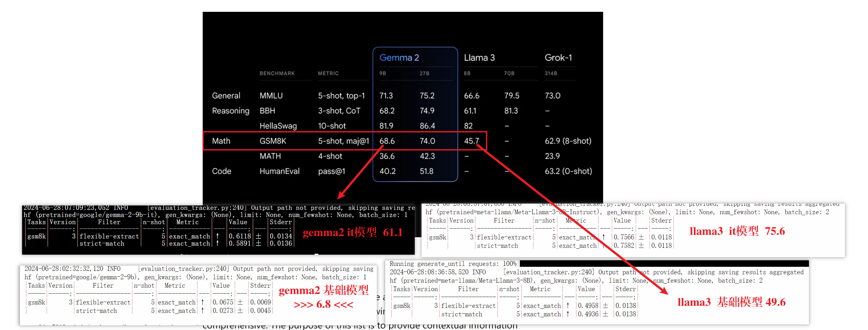Click the 0.7566 value in Llama-3 Instruct results
868x330 pixels.
pyautogui.click(x=624, y=237)
